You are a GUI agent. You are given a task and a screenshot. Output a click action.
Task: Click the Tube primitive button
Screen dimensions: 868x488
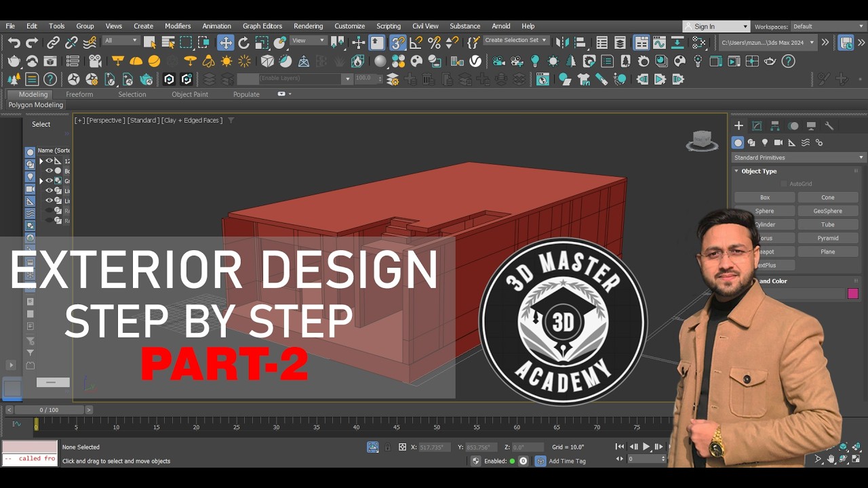(x=828, y=224)
